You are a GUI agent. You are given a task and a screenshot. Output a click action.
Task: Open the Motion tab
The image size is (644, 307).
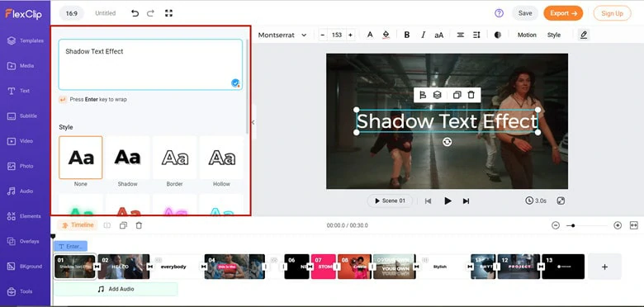pos(527,35)
